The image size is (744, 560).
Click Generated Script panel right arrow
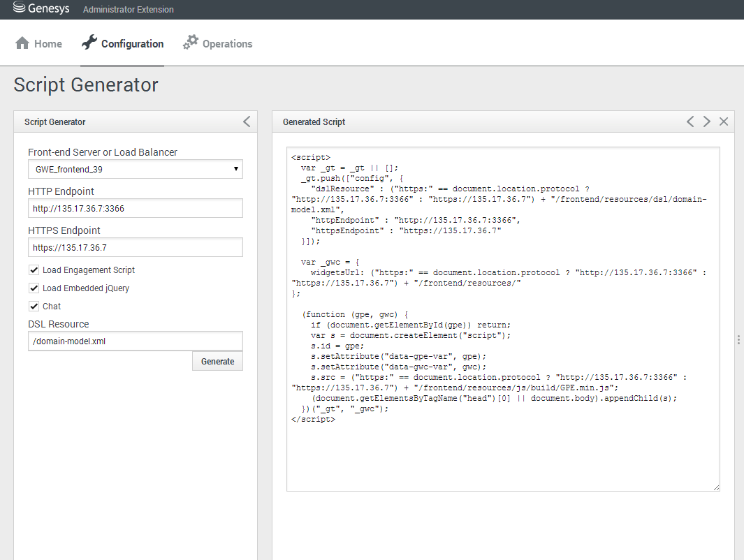[707, 121]
